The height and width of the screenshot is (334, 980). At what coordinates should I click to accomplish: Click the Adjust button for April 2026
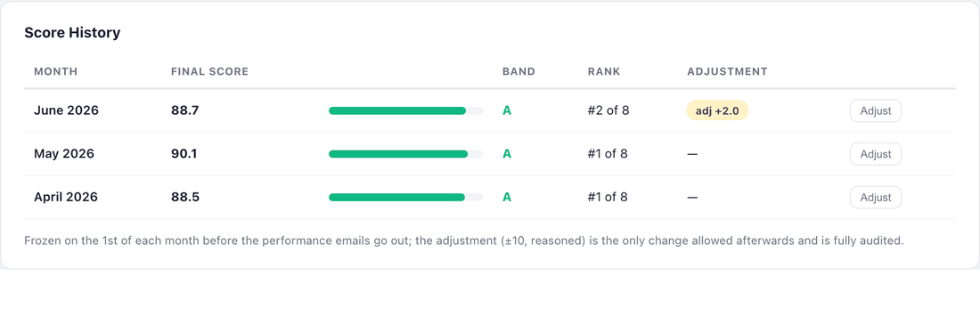click(875, 197)
